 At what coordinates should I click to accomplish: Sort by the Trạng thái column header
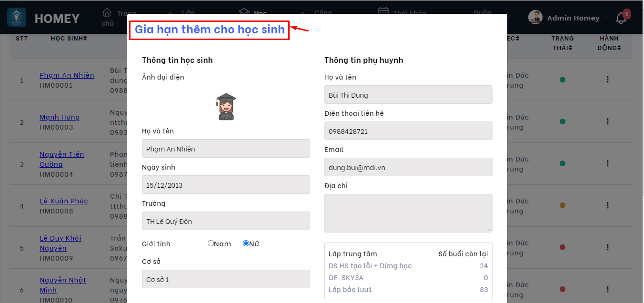[x=563, y=43]
